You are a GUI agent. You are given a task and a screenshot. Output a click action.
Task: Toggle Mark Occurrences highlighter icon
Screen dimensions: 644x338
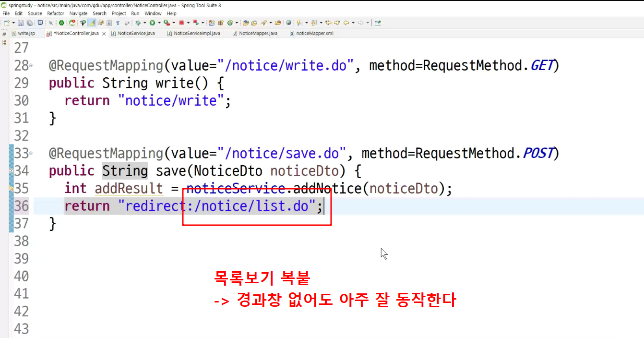92,23
